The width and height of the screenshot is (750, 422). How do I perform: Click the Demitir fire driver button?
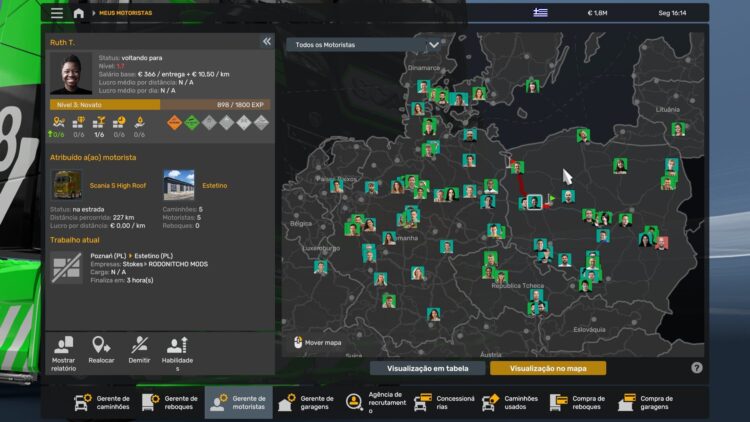point(139,350)
